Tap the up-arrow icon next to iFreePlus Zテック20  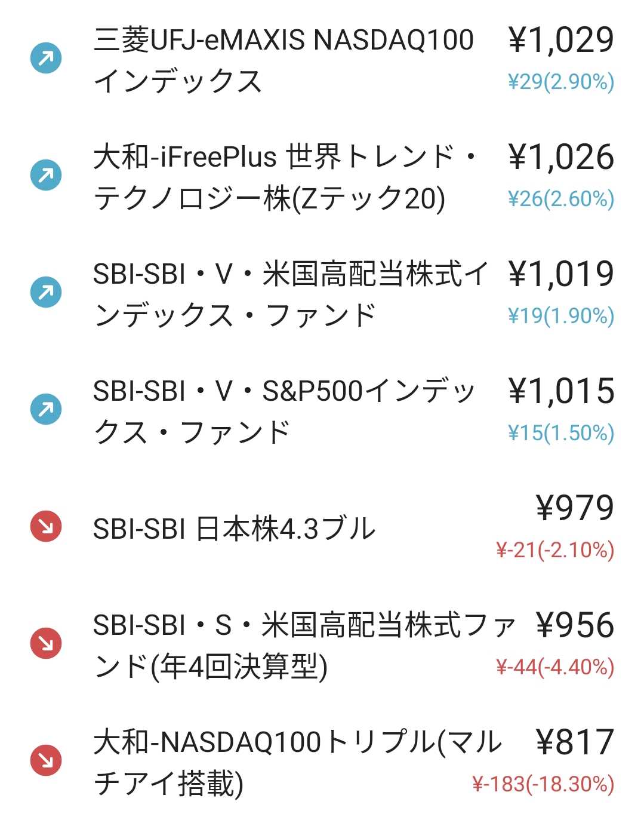pyautogui.click(x=46, y=175)
